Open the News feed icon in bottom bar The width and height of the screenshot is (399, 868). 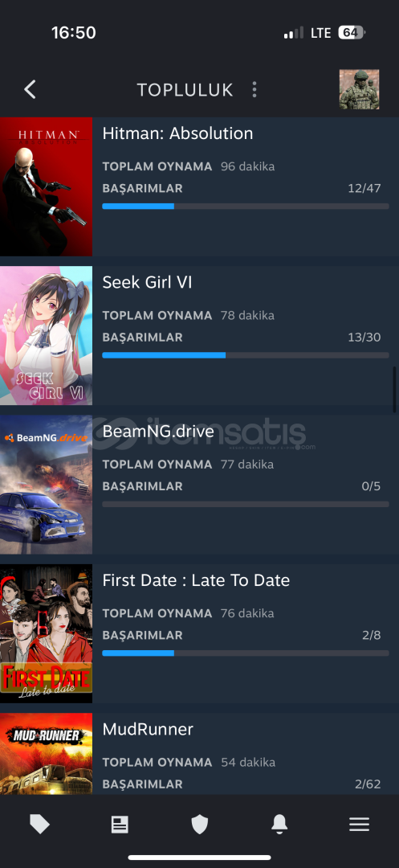point(120,825)
